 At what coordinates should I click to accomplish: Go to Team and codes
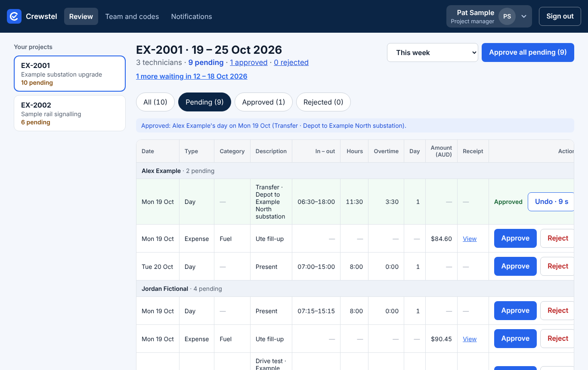[x=132, y=16]
